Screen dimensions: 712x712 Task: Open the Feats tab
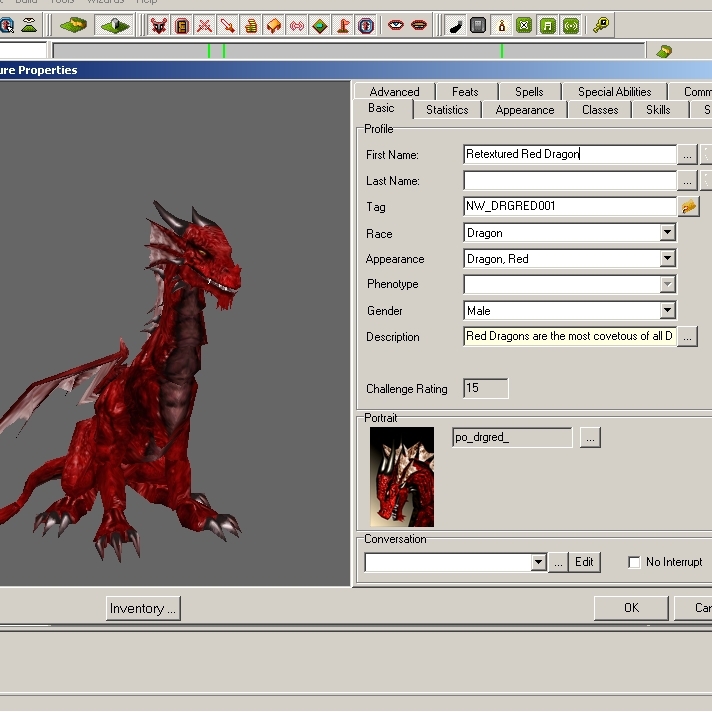(465, 92)
